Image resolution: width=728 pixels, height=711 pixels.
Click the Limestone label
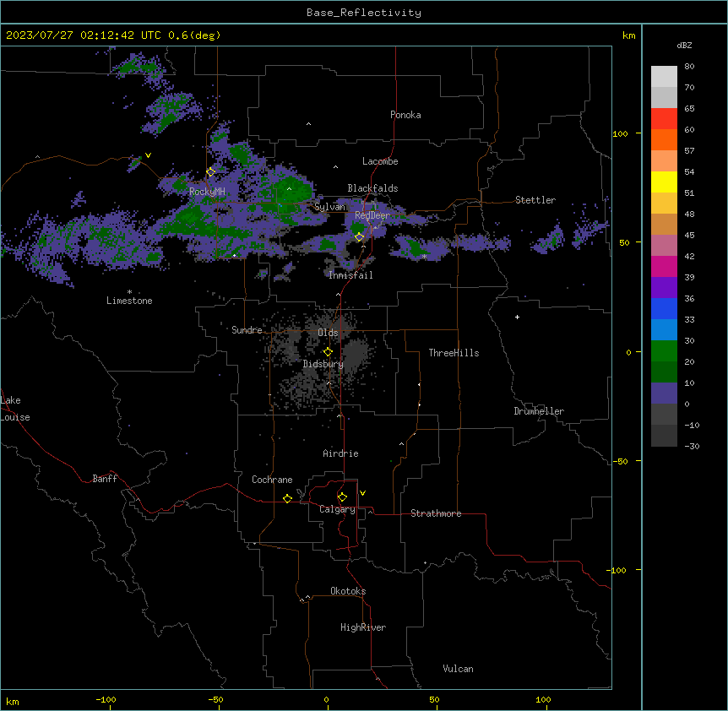[129, 301]
